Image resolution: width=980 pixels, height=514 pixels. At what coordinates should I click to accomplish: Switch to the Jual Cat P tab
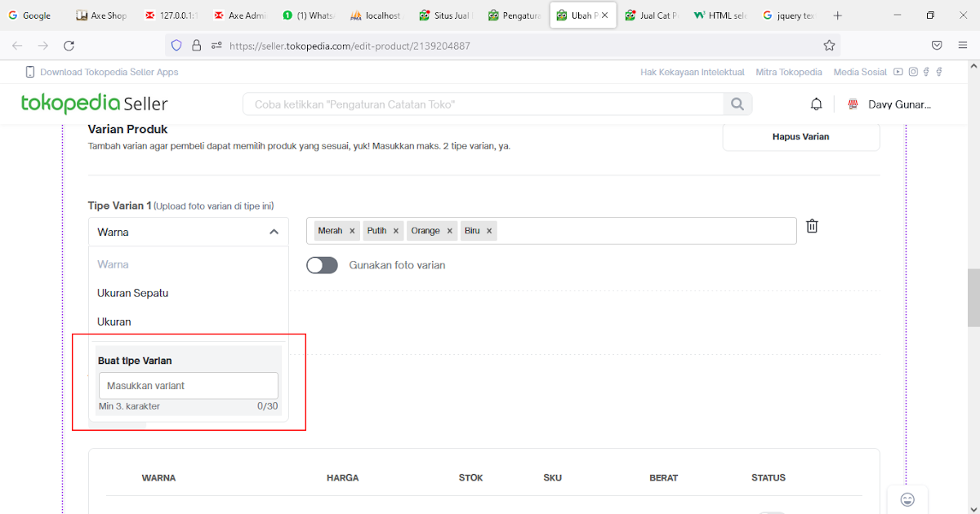(x=652, y=16)
